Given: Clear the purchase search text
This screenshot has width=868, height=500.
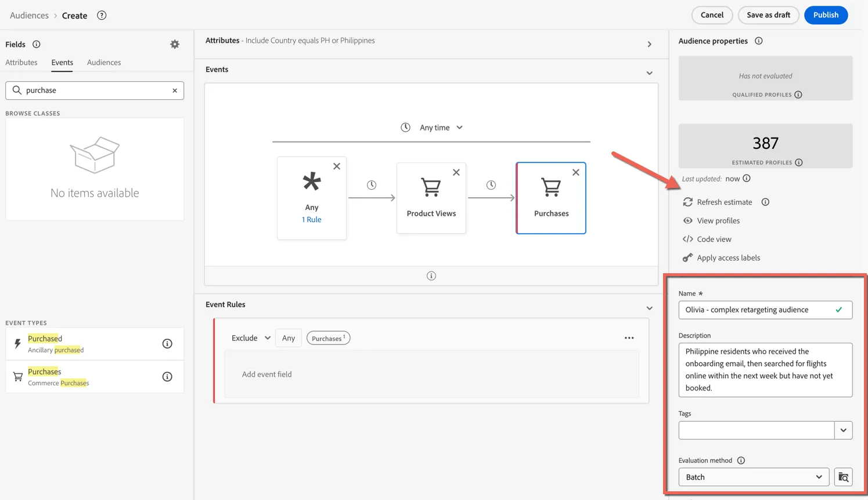Looking at the screenshot, I should (x=175, y=90).
